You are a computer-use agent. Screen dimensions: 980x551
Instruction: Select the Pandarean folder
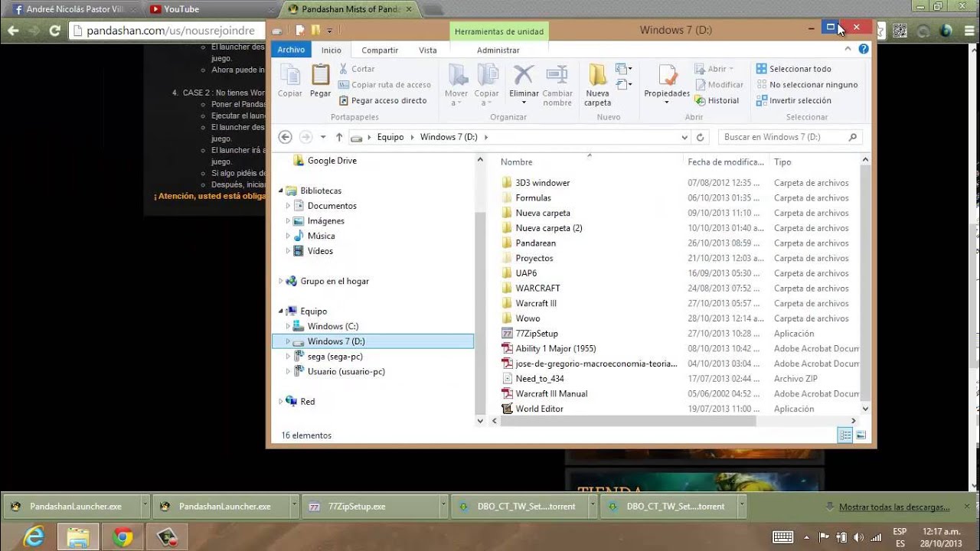(x=535, y=243)
